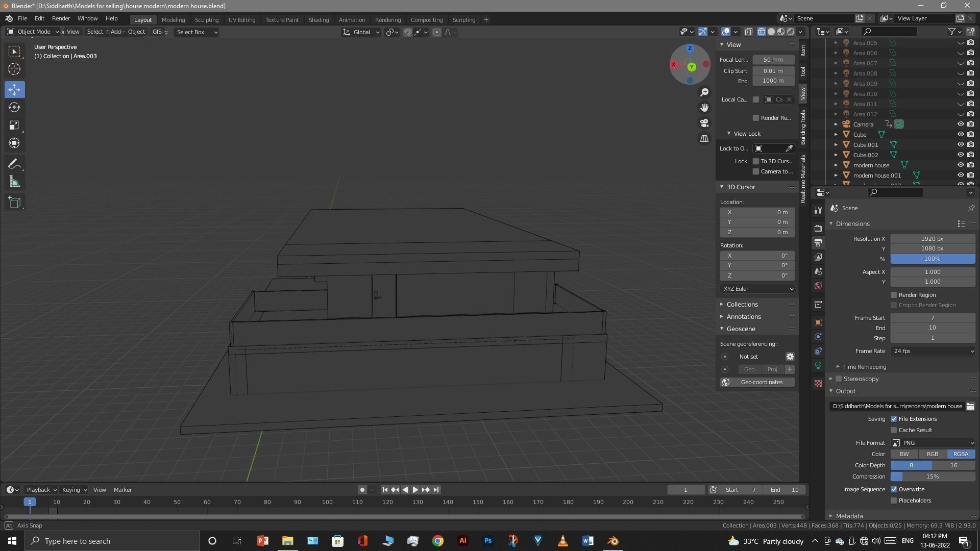The height and width of the screenshot is (551, 980).
Task: Set Color Depth to 16
Action: [x=953, y=465]
